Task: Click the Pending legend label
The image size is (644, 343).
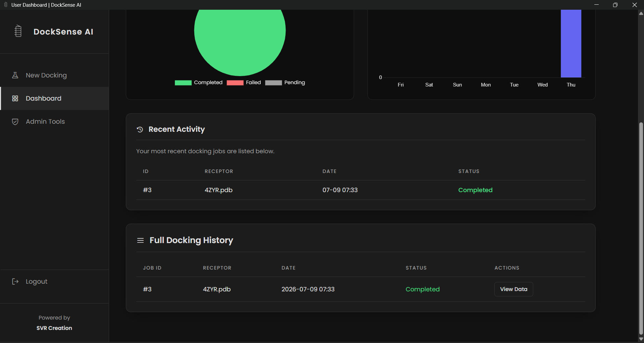Action: [x=295, y=82]
